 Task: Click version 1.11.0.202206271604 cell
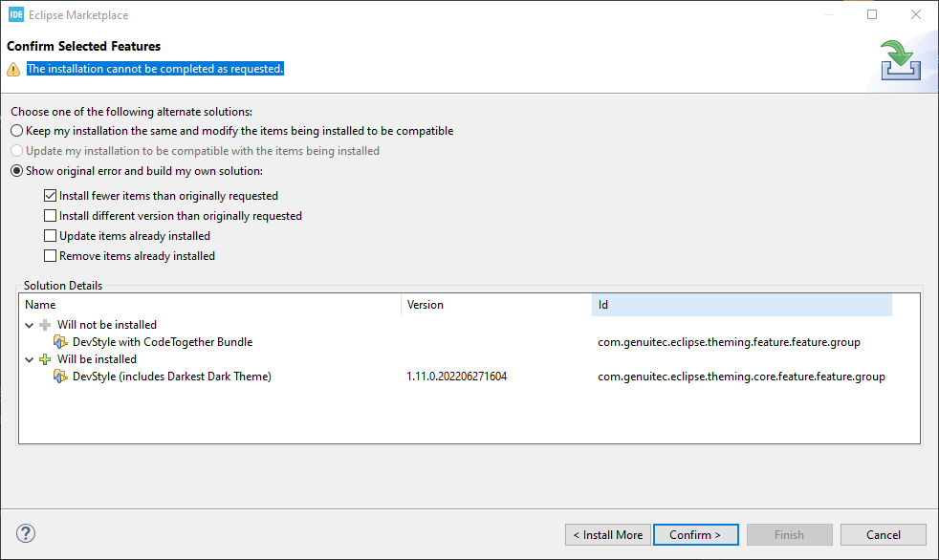[x=456, y=377]
